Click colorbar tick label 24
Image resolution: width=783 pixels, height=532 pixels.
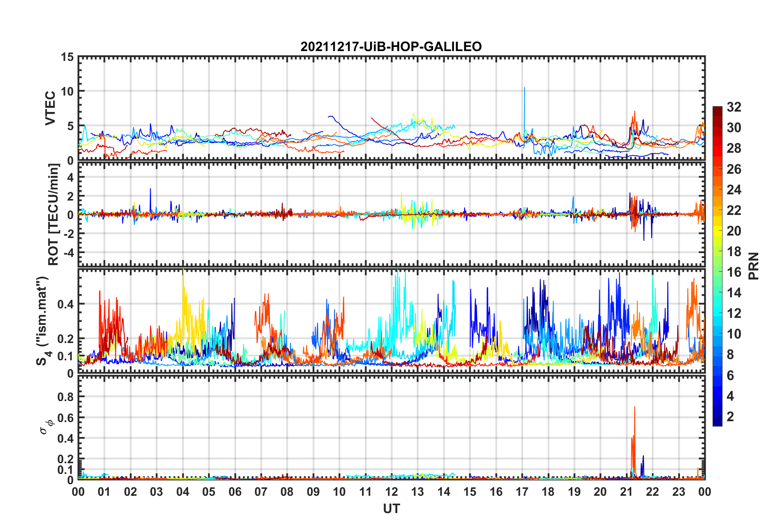click(734, 190)
